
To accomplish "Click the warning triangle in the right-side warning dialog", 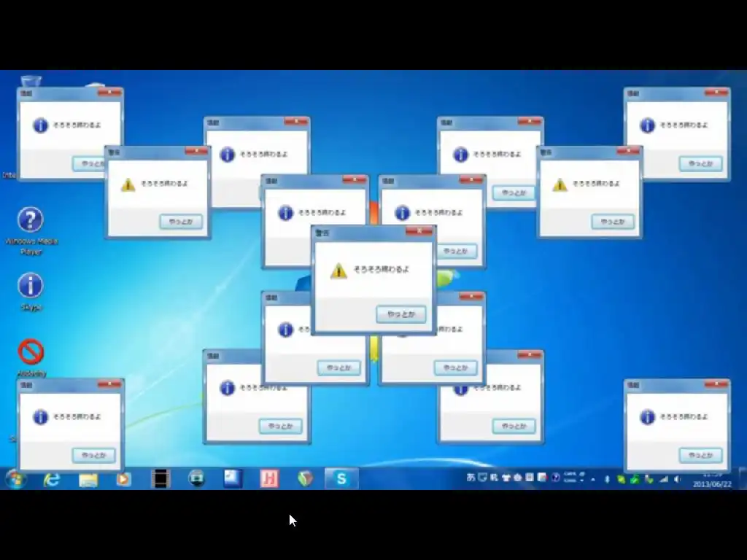I will click(x=560, y=184).
